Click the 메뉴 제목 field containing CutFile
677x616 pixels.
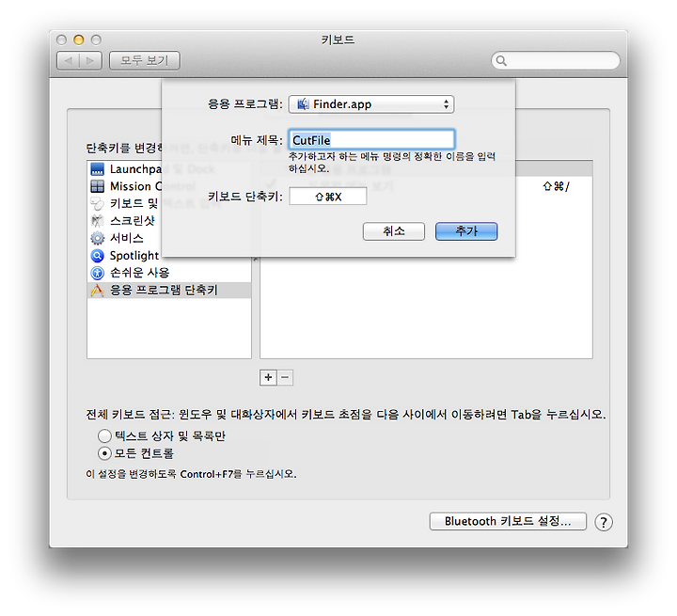tap(371, 140)
